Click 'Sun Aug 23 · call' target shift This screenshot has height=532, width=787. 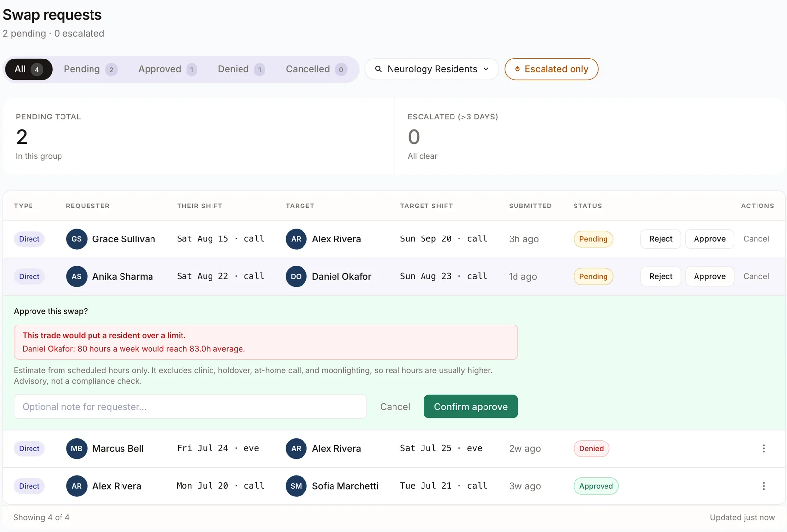(x=444, y=276)
